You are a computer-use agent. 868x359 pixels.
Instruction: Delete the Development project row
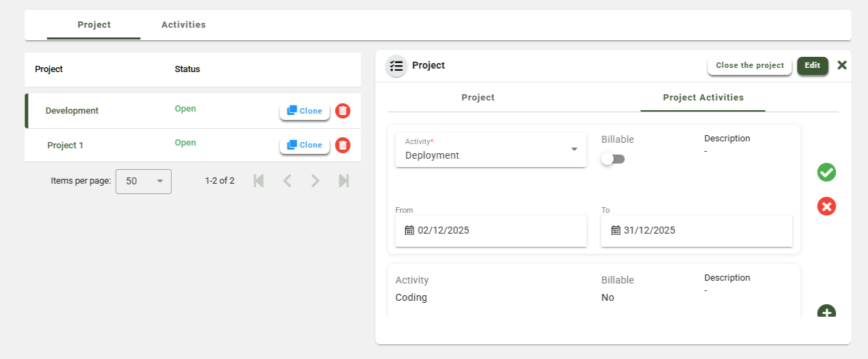click(343, 111)
